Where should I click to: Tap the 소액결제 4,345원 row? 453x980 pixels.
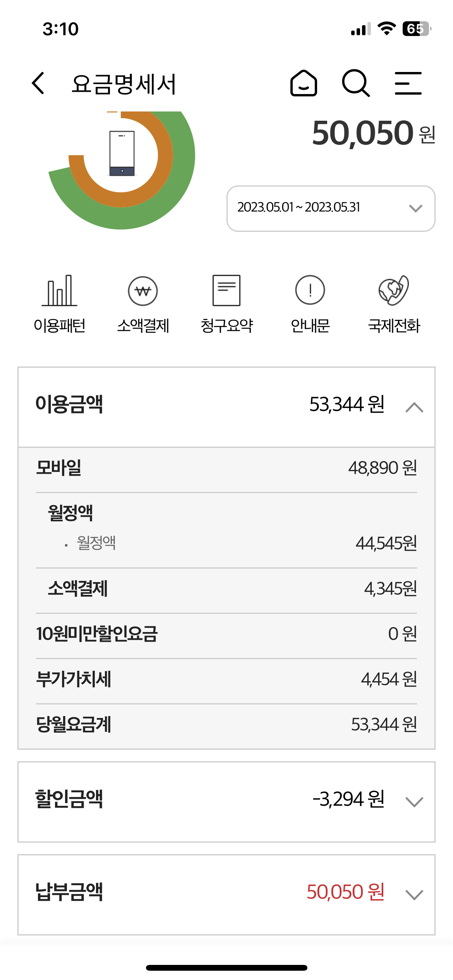click(x=226, y=589)
